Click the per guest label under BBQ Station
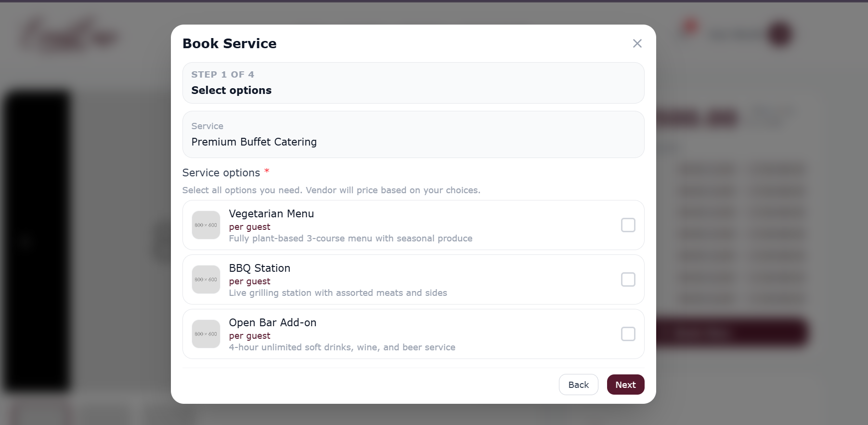This screenshot has width=868, height=425. [249, 281]
